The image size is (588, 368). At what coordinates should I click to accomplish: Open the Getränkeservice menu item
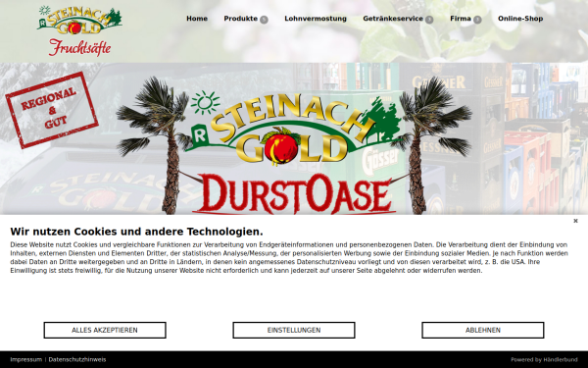pyautogui.click(x=393, y=19)
